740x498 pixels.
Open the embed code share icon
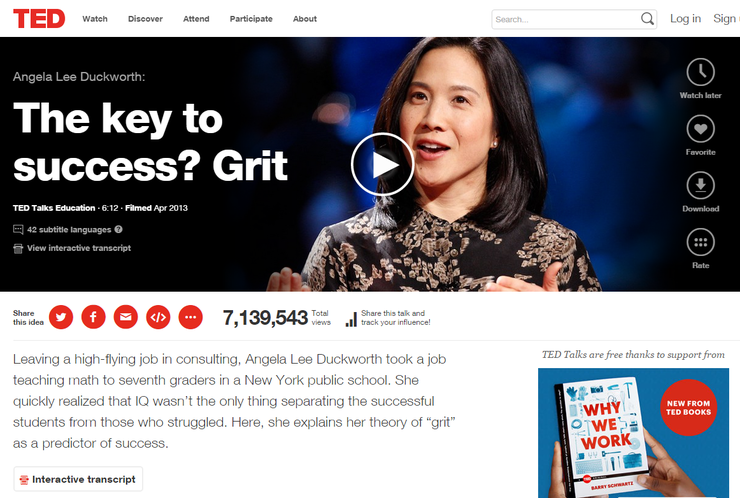tap(158, 317)
